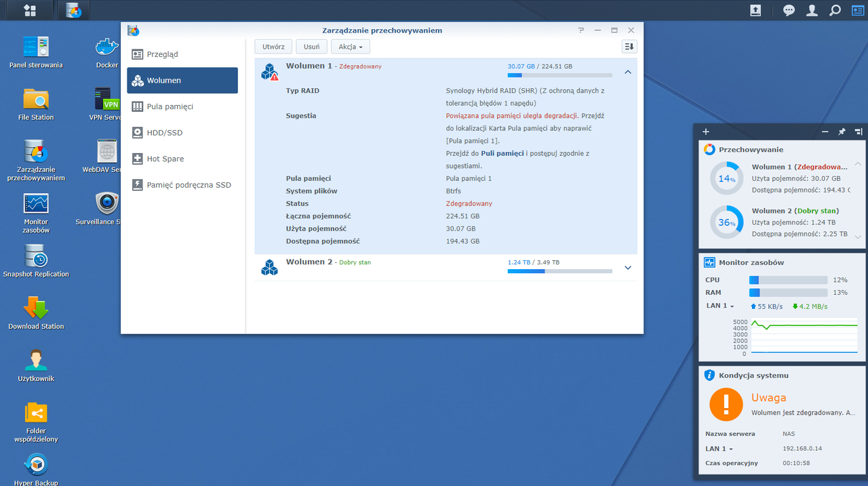Click widget panel dock icon
The width and height of the screenshot is (868, 486).
click(x=858, y=131)
